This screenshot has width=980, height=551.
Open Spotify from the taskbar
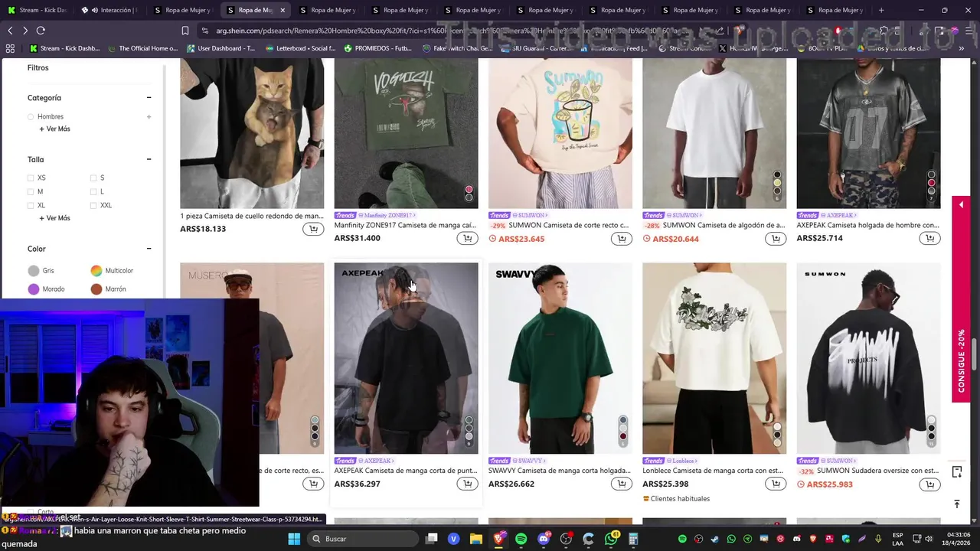pos(521,539)
